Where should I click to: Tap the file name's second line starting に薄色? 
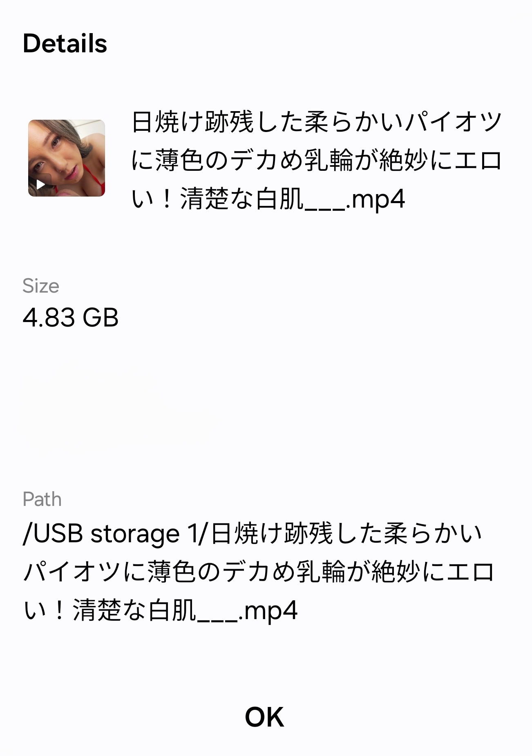(317, 161)
